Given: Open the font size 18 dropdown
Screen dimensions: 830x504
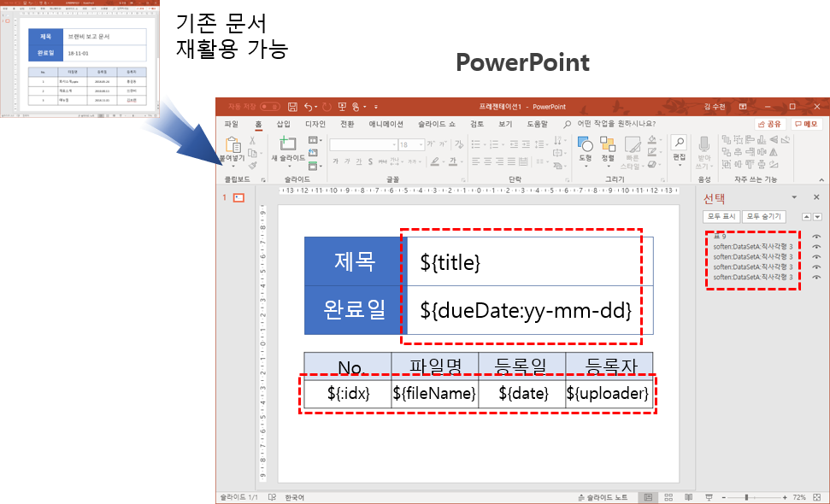Looking at the screenshot, I should point(421,144).
